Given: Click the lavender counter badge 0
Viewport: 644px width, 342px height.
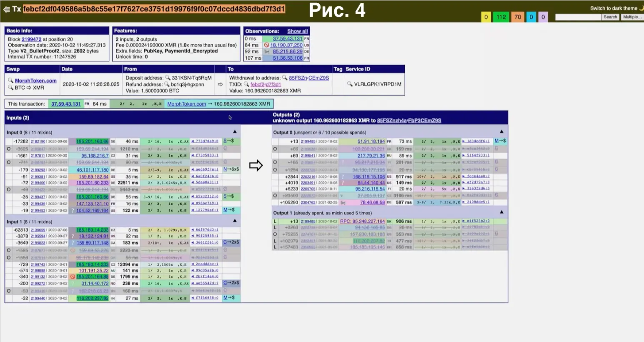Looking at the screenshot, I should 543,17.
